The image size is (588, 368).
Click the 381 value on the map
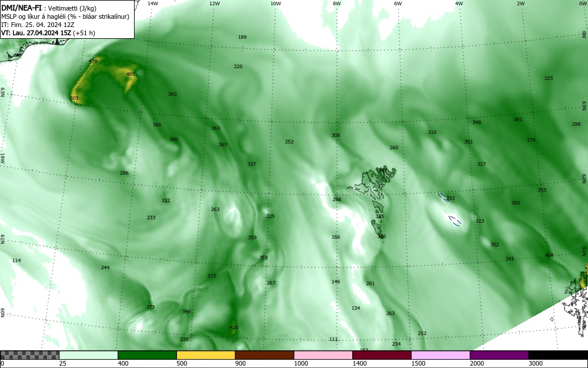[x=518, y=119]
